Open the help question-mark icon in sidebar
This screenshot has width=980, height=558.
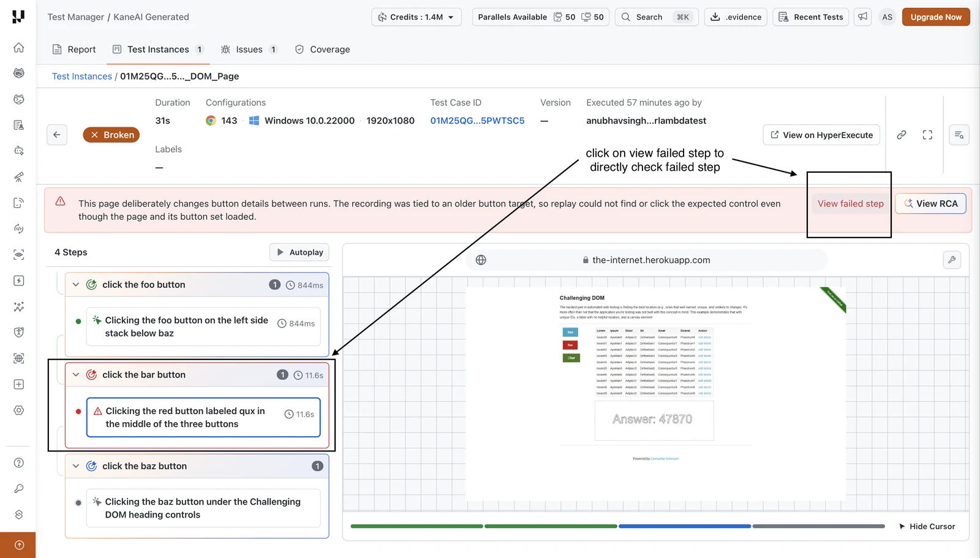click(x=19, y=463)
